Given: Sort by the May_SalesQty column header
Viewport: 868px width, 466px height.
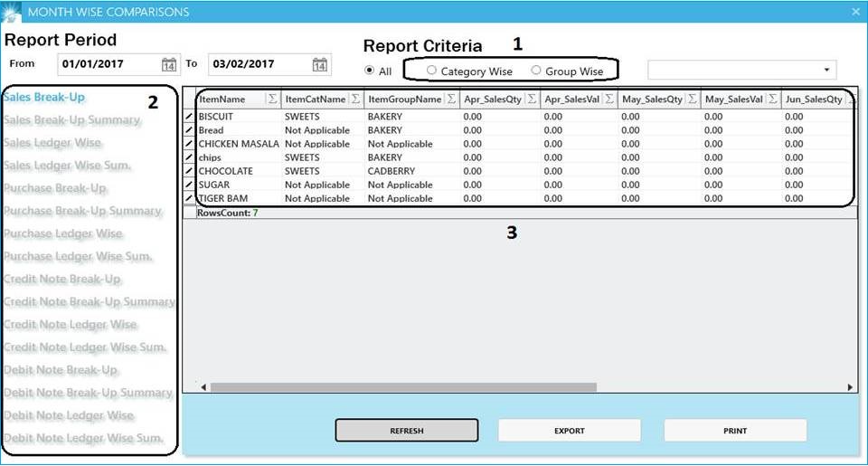Looking at the screenshot, I should tap(652, 100).
